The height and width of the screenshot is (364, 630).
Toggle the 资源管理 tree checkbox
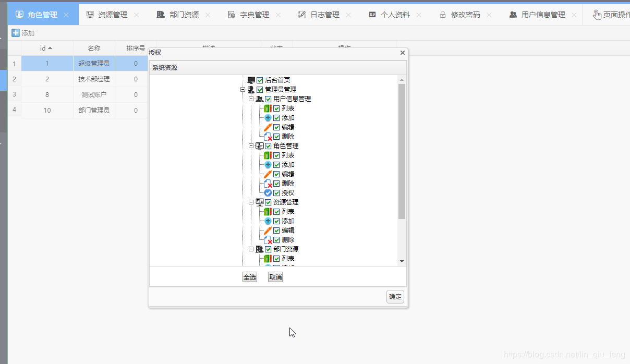click(x=268, y=202)
